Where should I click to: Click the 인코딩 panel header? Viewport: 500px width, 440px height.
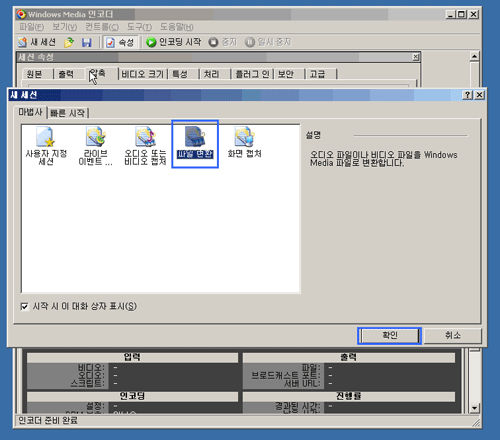(x=132, y=396)
